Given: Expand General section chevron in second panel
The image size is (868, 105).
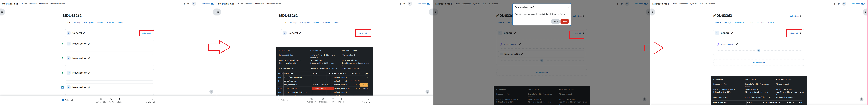Looking at the screenshot, I should click(285, 33).
